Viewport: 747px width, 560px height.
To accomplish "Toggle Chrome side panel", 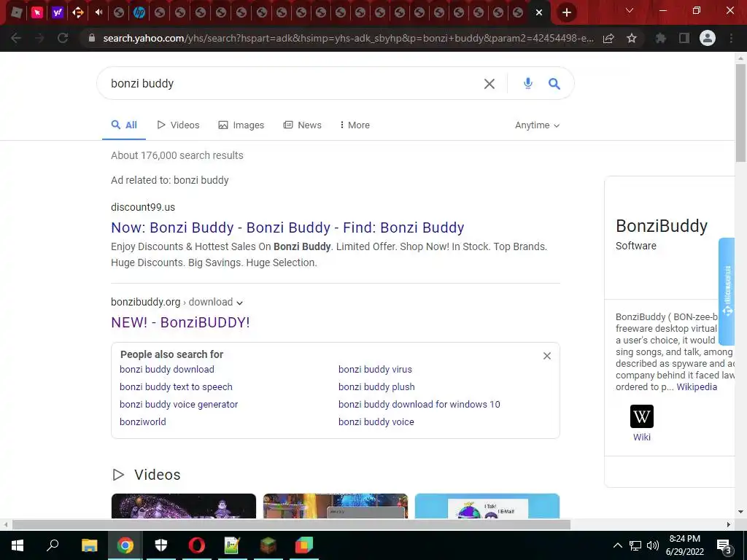I will pyautogui.click(x=684, y=38).
